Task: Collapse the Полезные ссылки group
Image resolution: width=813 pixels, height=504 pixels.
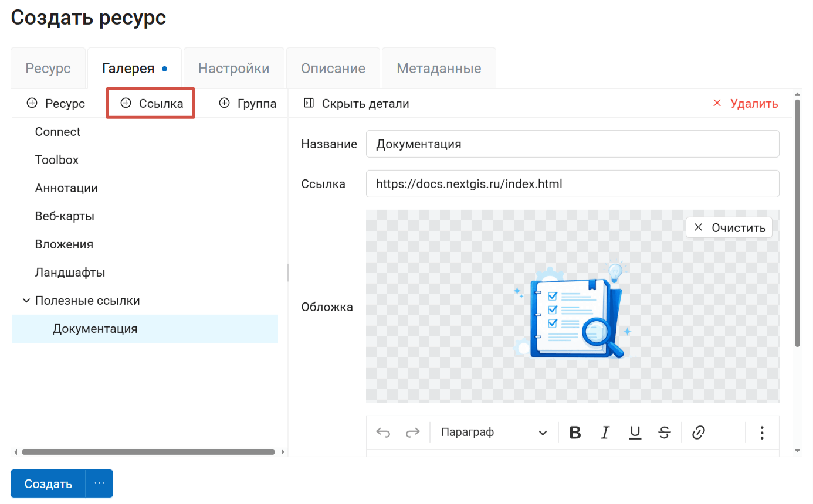Action: pos(26,301)
